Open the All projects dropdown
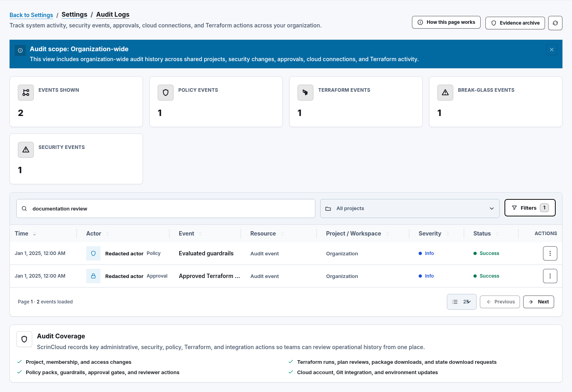Viewport: 572px width, 392px height. (x=410, y=209)
